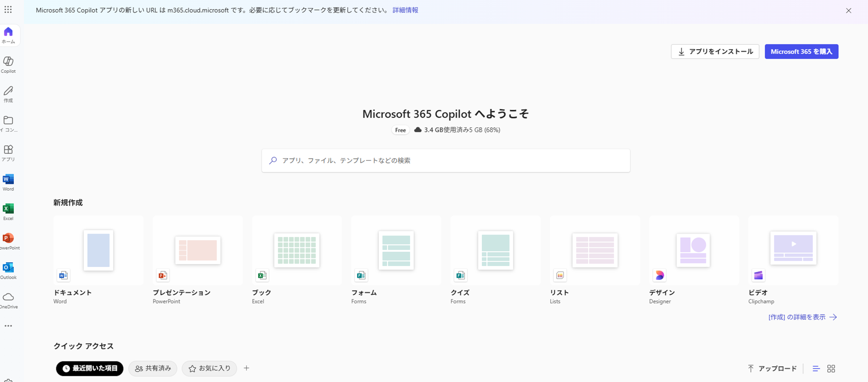Click the アプリをインストール button

pyautogui.click(x=715, y=52)
